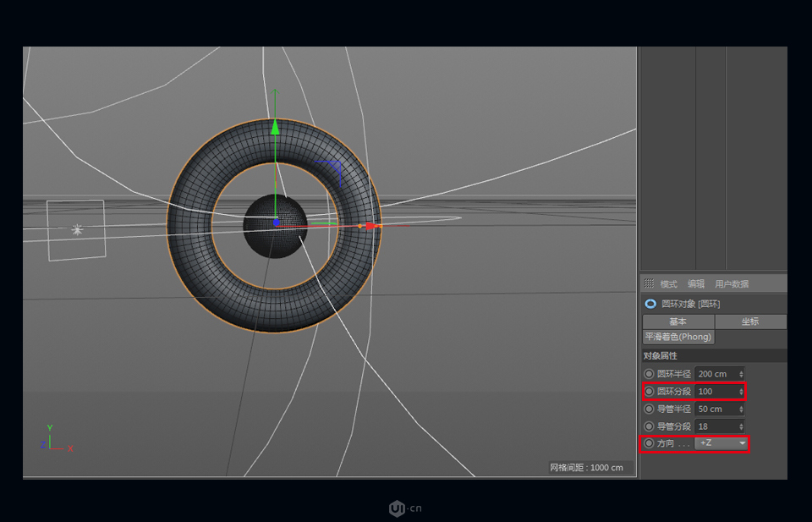Select the green Y-axis arrow of the gizmo
This screenshot has height=522, width=812.
pos(275,129)
